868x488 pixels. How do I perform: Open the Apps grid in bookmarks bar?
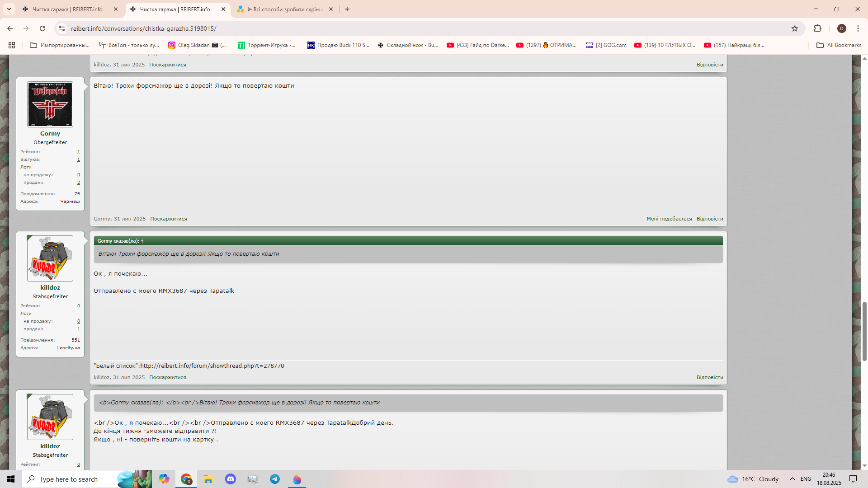[12, 45]
